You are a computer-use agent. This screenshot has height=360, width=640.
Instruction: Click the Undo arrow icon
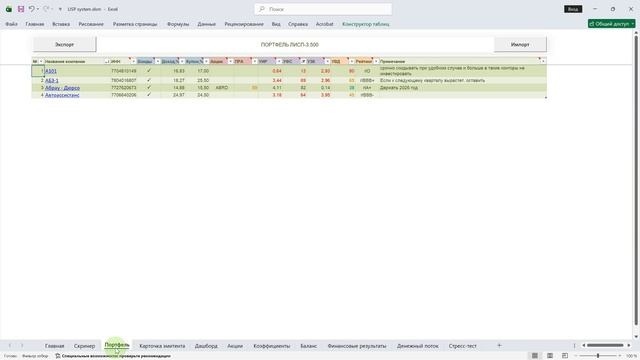click(31, 9)
